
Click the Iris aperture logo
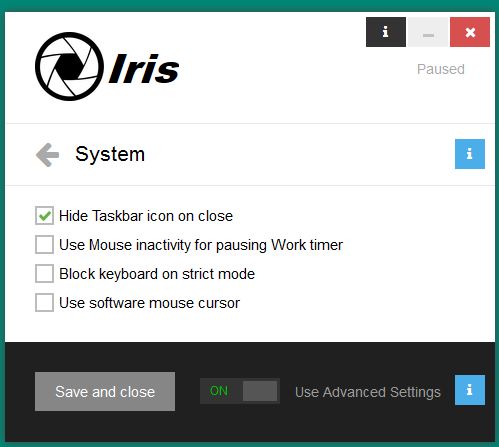[69, 66]
